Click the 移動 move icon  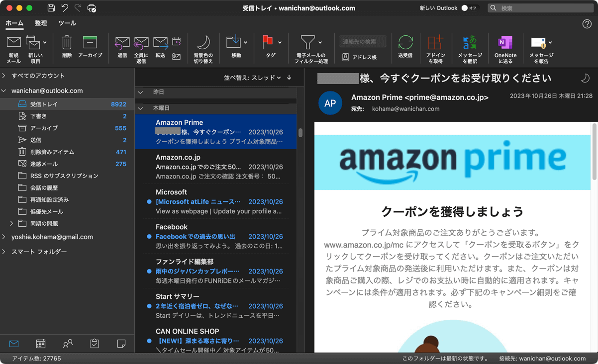click(x=233, y=42)
